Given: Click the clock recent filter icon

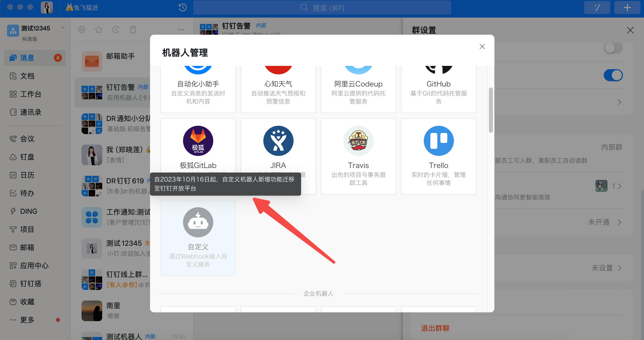Looking at the screenshot, I should (x=116, y=30).
